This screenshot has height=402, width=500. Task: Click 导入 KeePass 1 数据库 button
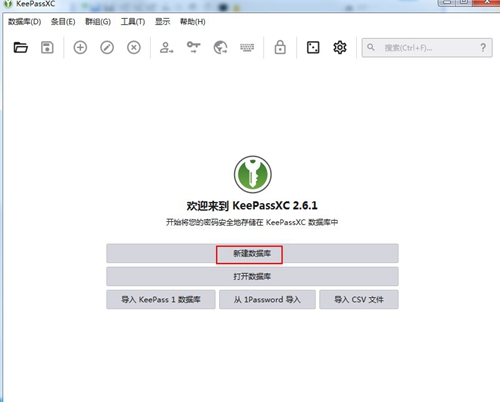point(161,299)
